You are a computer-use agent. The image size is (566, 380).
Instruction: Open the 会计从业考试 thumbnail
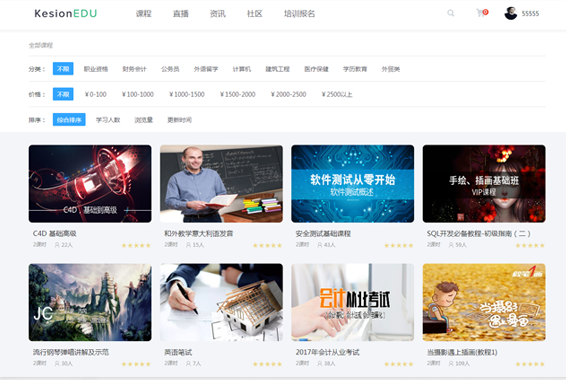point(353,302)
